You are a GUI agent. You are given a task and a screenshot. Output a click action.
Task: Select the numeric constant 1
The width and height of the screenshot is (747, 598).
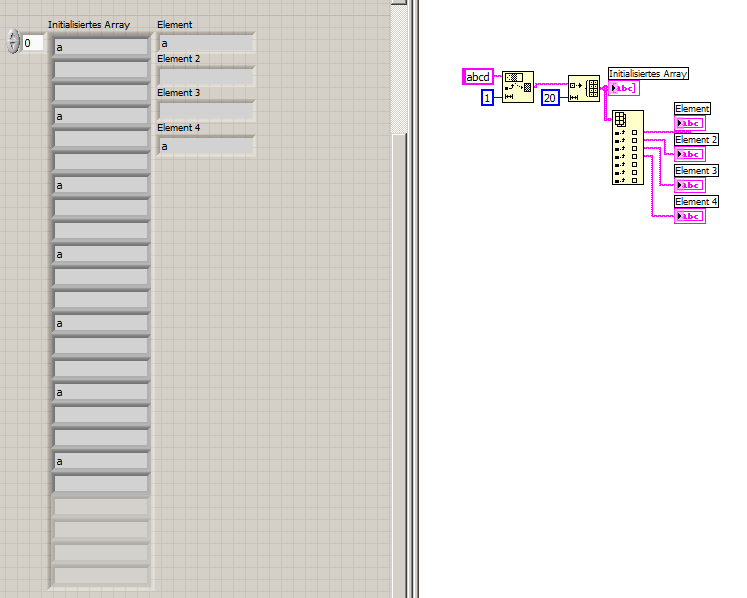pos(487,98)
